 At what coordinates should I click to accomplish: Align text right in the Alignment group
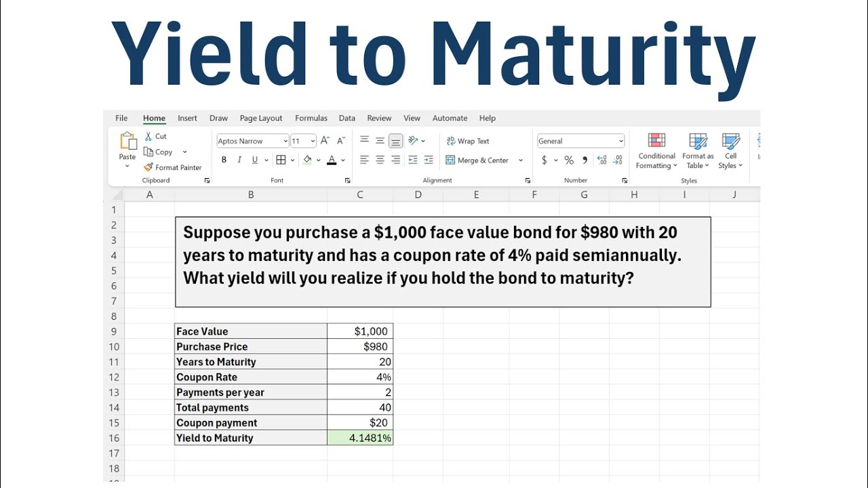396,160
